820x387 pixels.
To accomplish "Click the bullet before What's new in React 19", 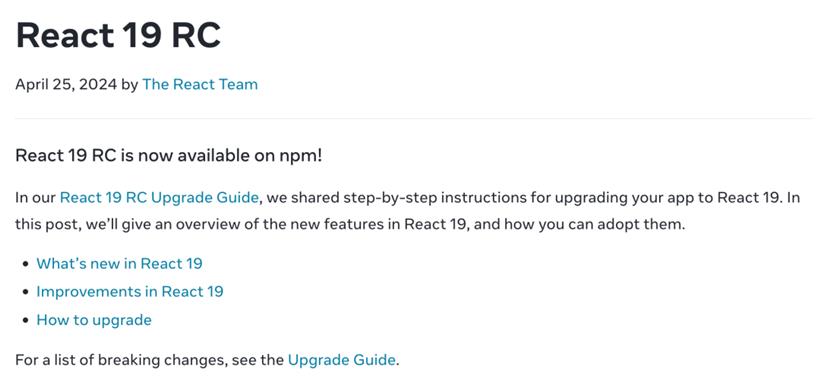I will click(x=26, y=264).
